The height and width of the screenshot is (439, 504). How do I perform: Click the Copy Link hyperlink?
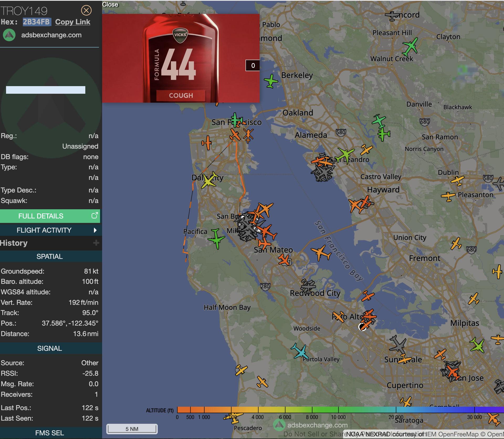tap(73, 22)
